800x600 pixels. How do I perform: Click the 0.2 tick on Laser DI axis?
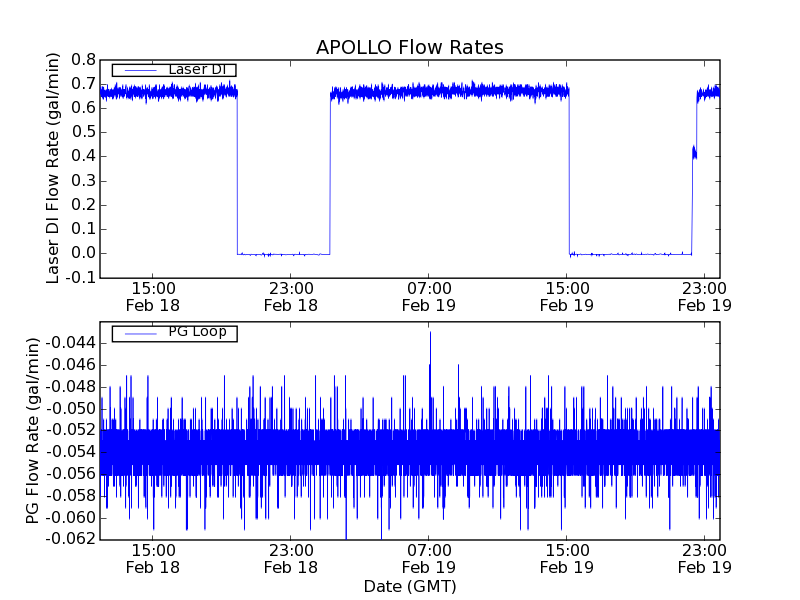tap(84, 205)
